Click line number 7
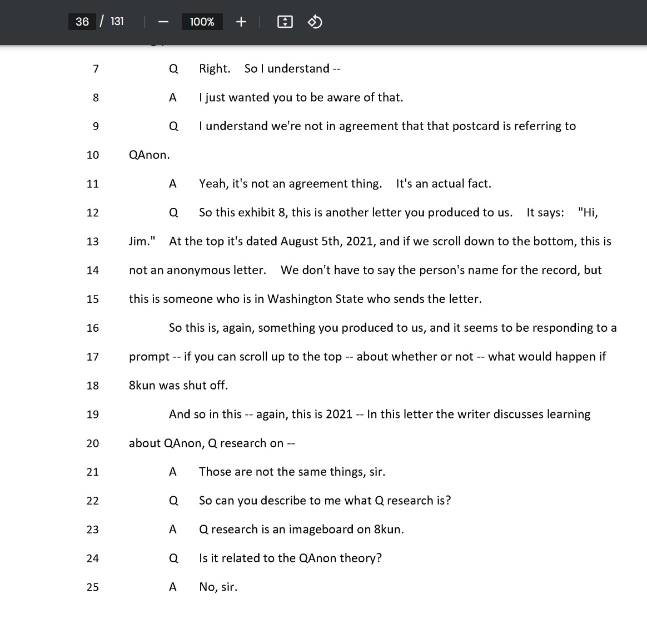 96,69
